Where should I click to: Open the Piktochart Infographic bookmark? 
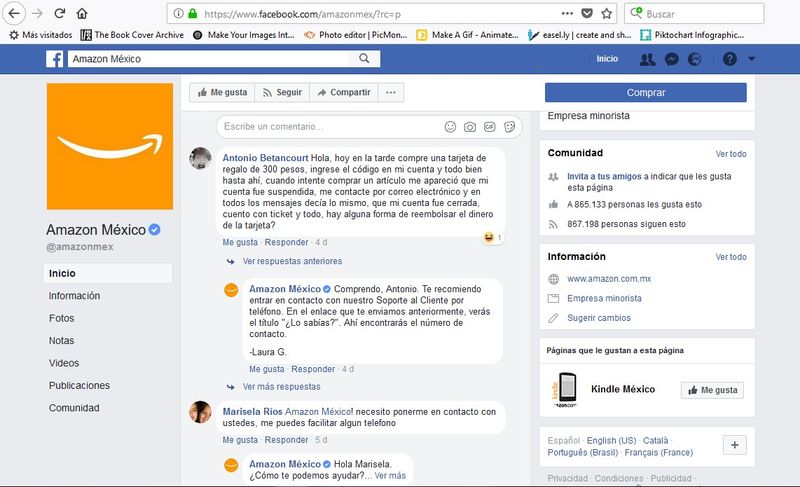(692, 35)
